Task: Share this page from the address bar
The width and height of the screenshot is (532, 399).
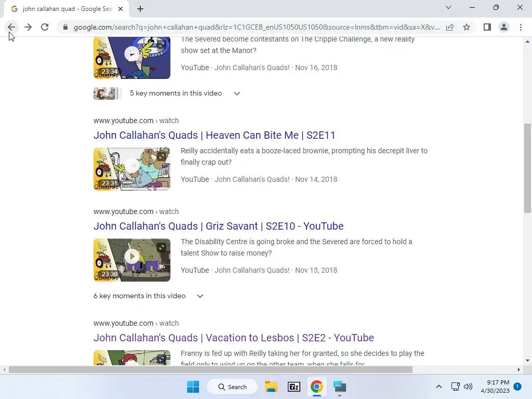Action: click(x=450, y=27)
